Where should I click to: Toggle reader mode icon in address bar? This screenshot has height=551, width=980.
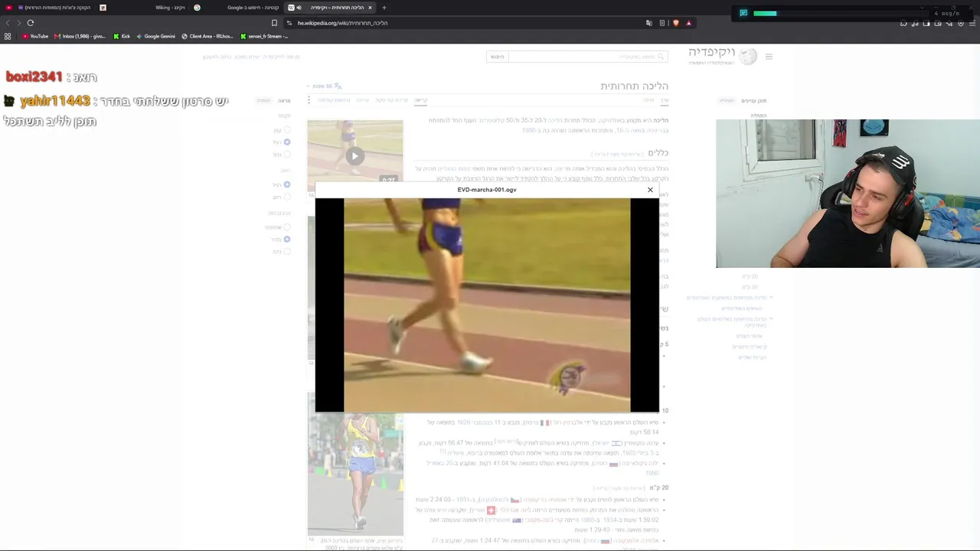point(662,23)
